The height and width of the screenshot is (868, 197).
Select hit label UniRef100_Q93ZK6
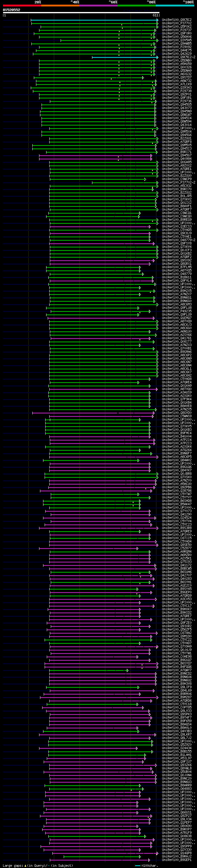[x=176, y=765]
